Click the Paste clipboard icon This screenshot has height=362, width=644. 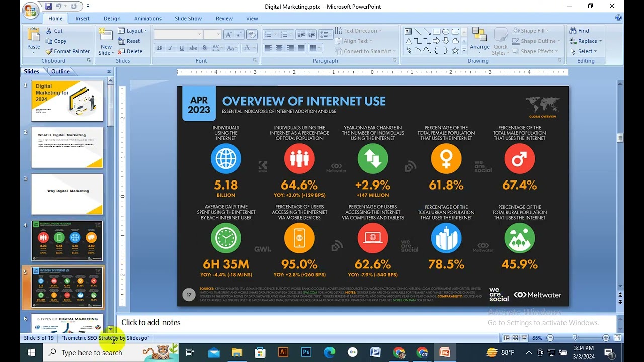(x=34, y=35)
